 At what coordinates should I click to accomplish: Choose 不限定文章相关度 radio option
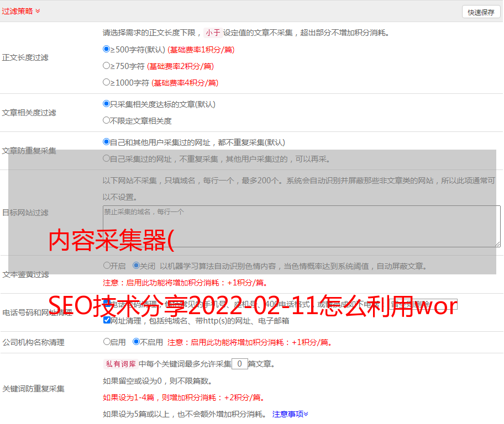(106, 120)
